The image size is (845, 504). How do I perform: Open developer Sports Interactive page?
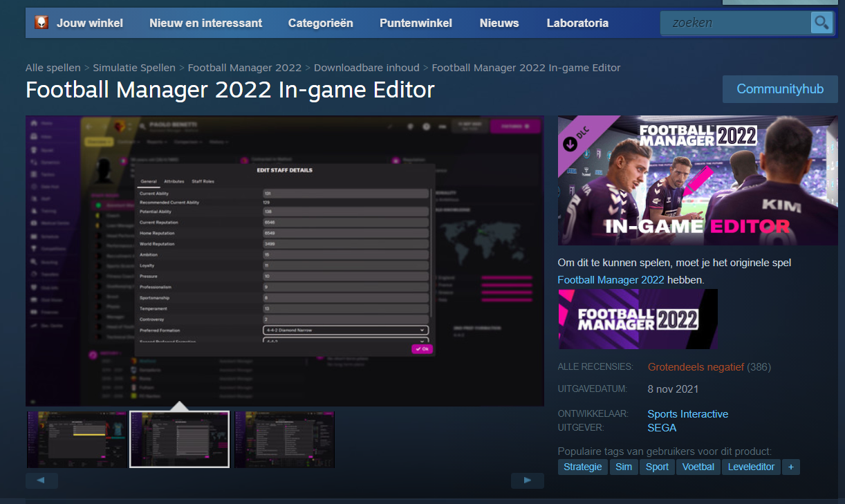coord(687,414)
